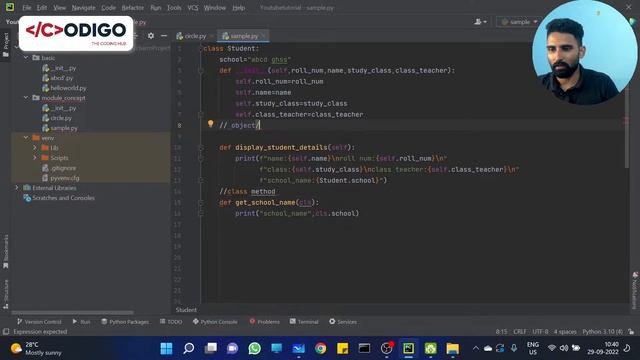The width and height of the screenshot is (640, 360).
Task: Place cursor on line 8 comment
Action: pos(239,125)
